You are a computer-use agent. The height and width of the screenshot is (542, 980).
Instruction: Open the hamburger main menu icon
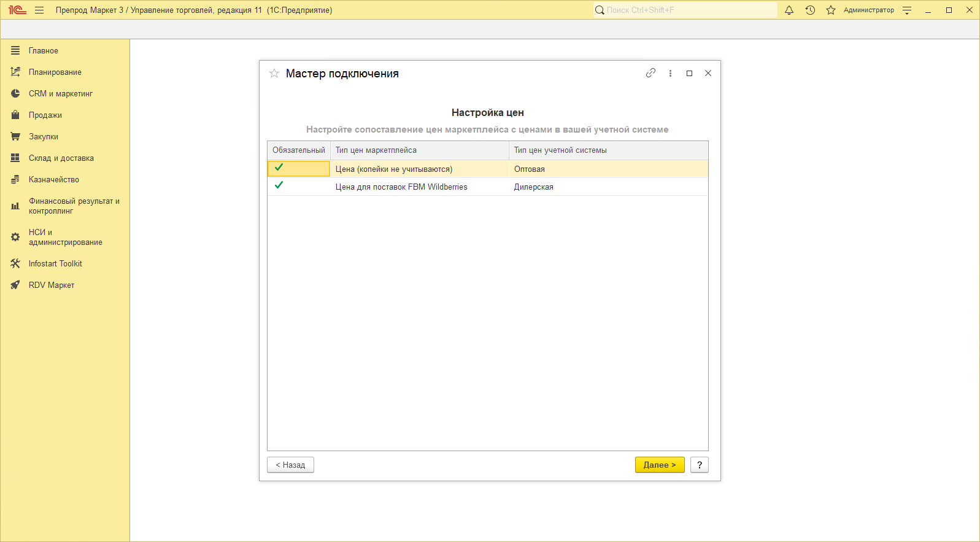tap(39, 10)
